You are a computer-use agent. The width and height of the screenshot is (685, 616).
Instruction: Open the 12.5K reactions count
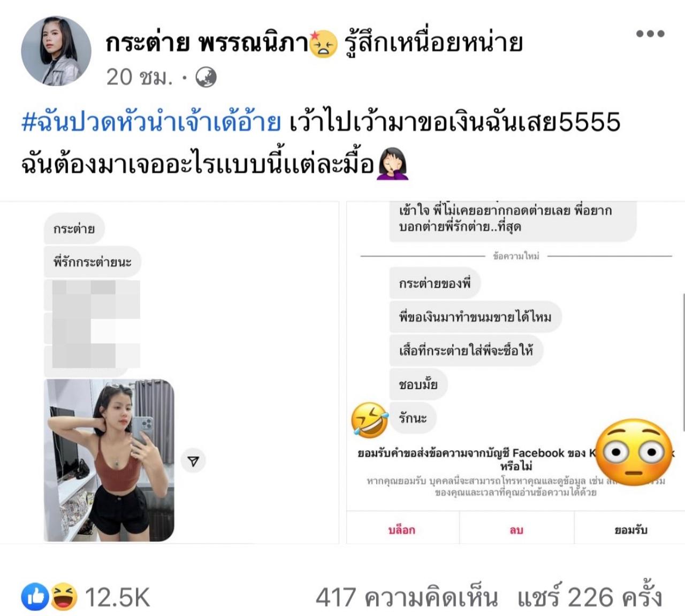118,597
